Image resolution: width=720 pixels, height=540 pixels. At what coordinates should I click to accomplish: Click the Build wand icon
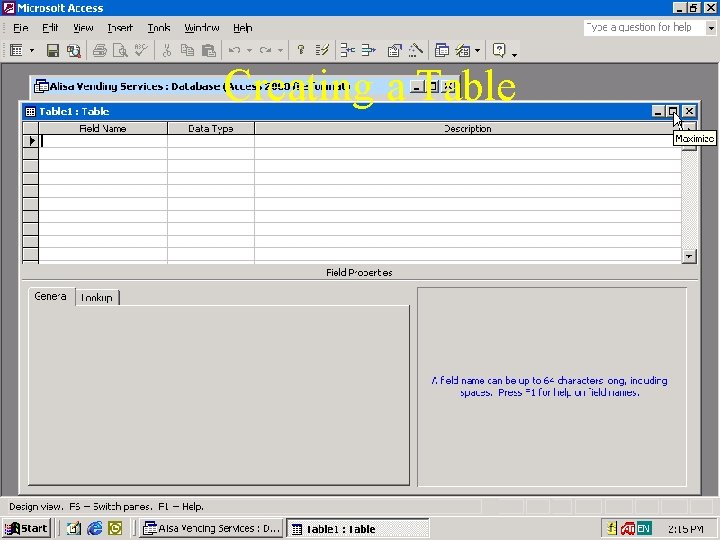[x=415, y=51]
